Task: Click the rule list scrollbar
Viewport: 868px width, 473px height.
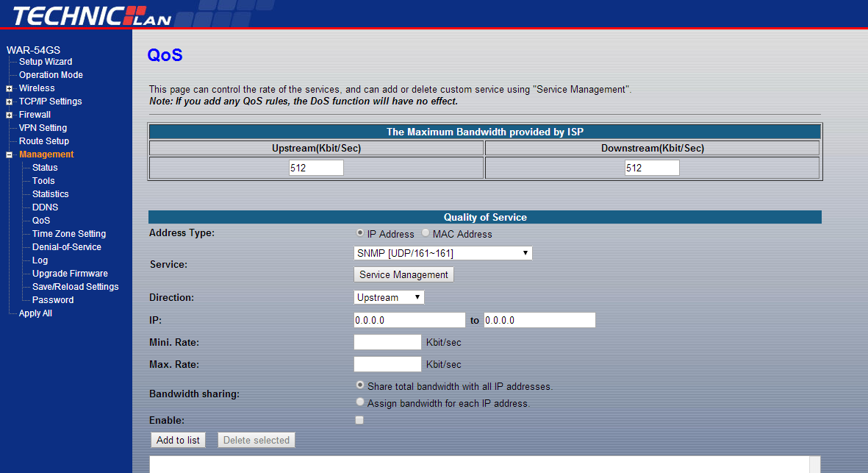Action: pyautogui.click(x=814, y=464)
